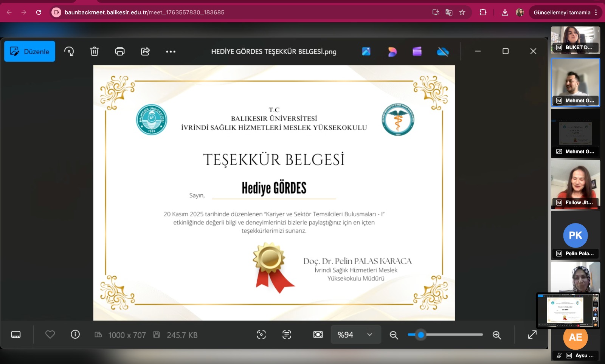605x364 pixels.
Task: Open the Clipchamp video editor icon
Action: click(x=417, y=51)
